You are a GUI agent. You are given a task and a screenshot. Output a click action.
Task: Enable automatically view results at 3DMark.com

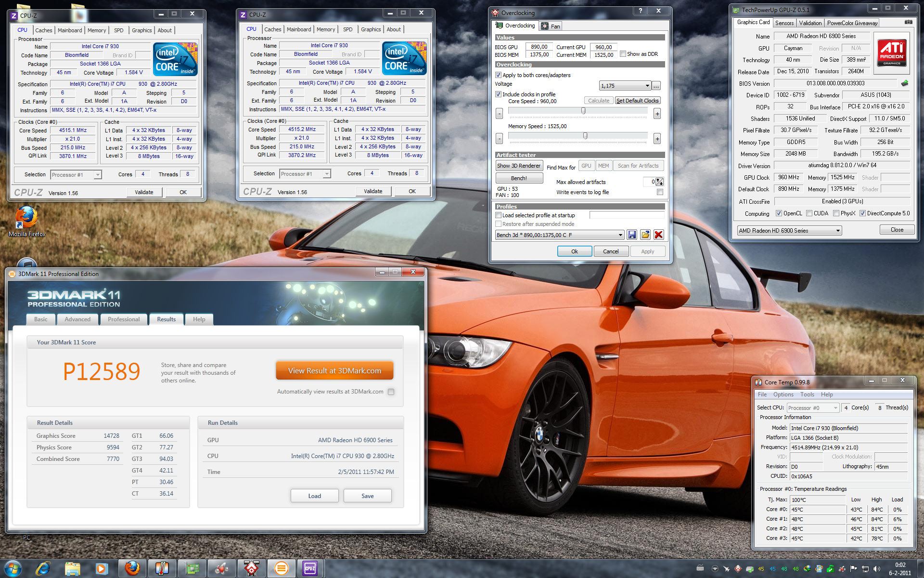(x=391, y=392)
